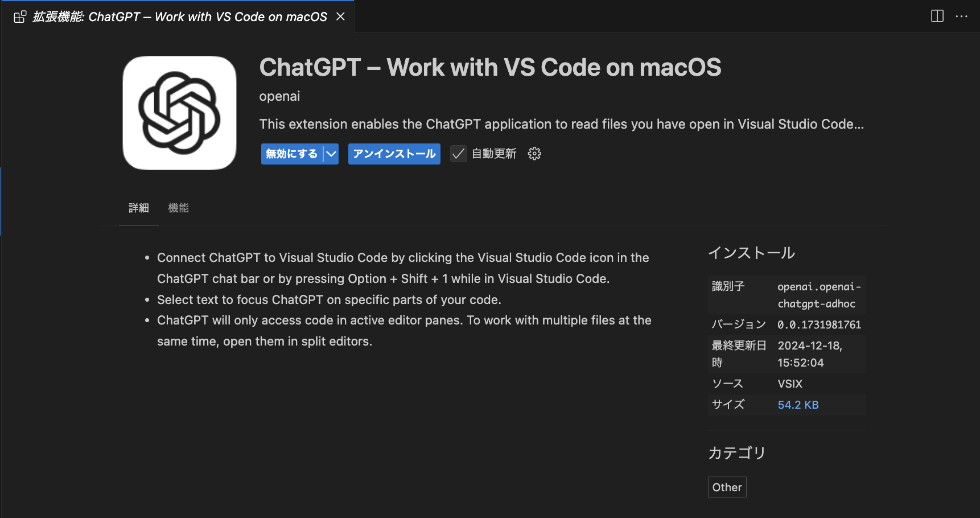Click the アンインストール button
Image resolution: width=980 pixels, height=518 pixels.
click(x=394, y=153)
